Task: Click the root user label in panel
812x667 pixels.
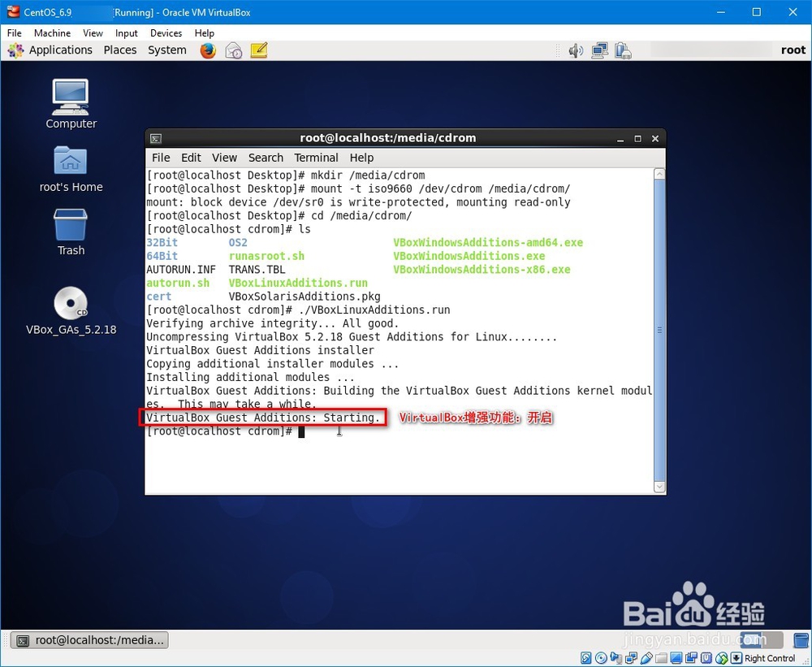Action: tap(793, 50)
